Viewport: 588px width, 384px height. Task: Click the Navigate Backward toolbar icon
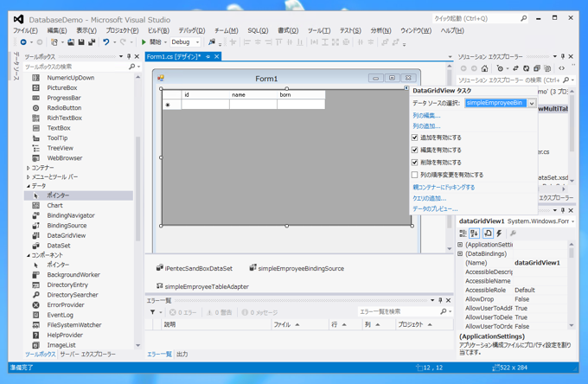23,42
